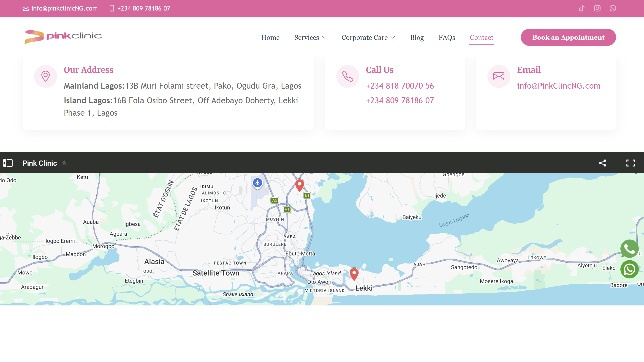This screenshot has width=644, height=362.
Task: Open the FAQs menu item
Action: 446,38
